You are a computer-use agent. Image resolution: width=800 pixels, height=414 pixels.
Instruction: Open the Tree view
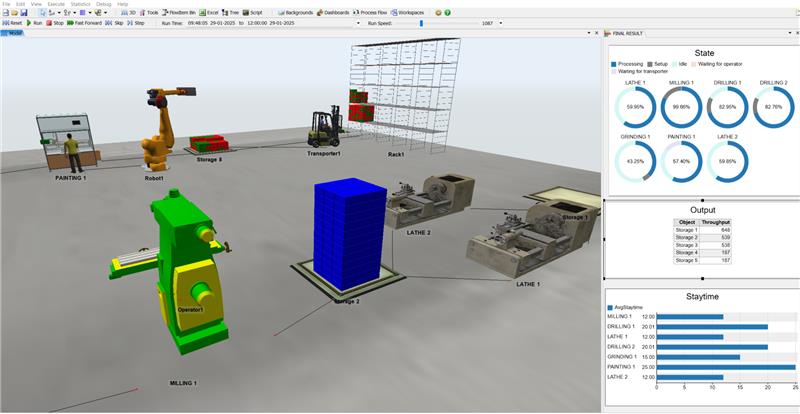tap(231, 12)
